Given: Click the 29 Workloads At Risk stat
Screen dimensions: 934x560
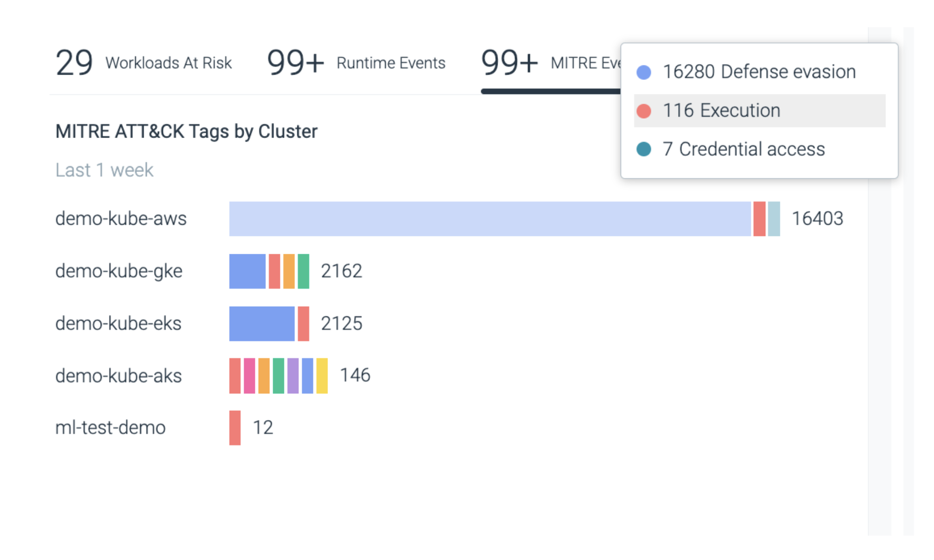Looking at the screenshot, I should (x=144, y=63).
